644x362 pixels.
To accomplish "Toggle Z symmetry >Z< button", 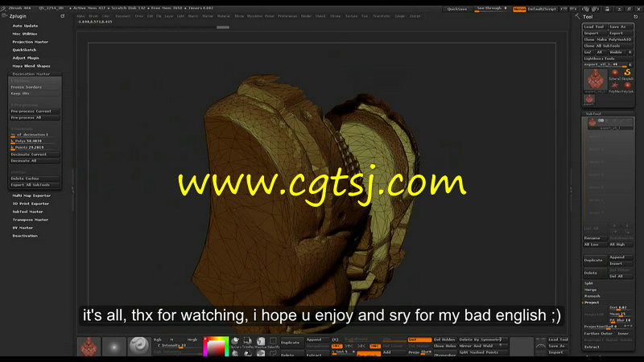I will pyautogui.click(x=361, y=346).
